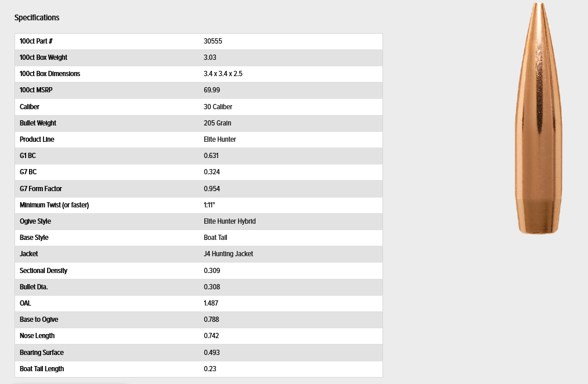Click the Caliber value 30 Caliber
The width and height of the screenshot is (588, 384).
[218, 107]
